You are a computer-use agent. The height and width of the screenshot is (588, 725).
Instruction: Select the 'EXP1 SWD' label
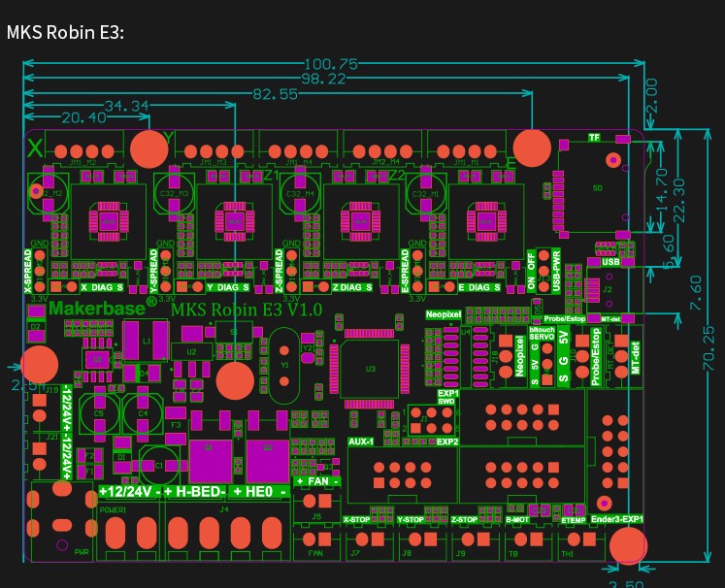click(x=448, y=397)
